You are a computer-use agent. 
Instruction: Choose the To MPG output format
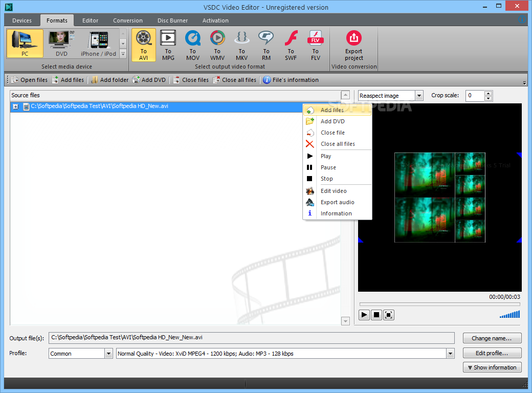coord(168,45)
